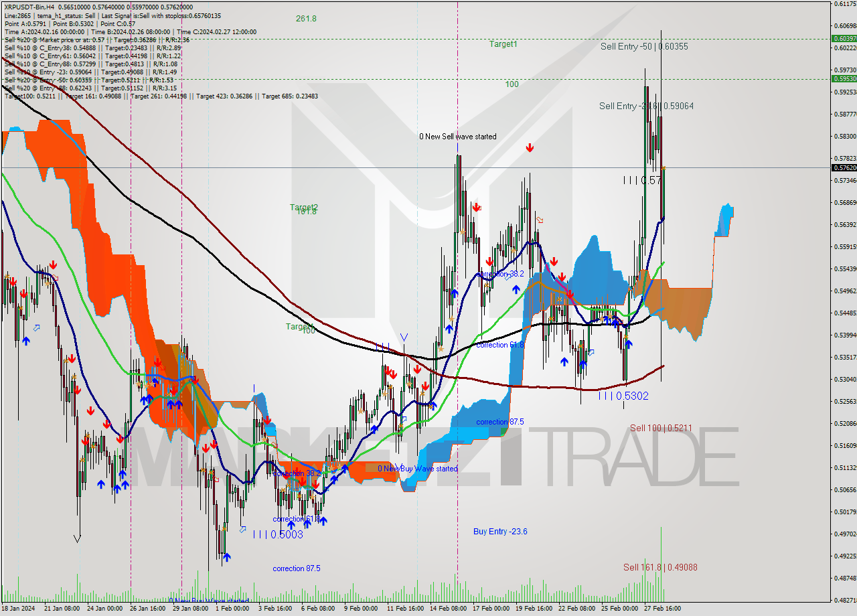Click the '17 Feb 00:00' time axis label
857x616 pixels.
(491, 609)
